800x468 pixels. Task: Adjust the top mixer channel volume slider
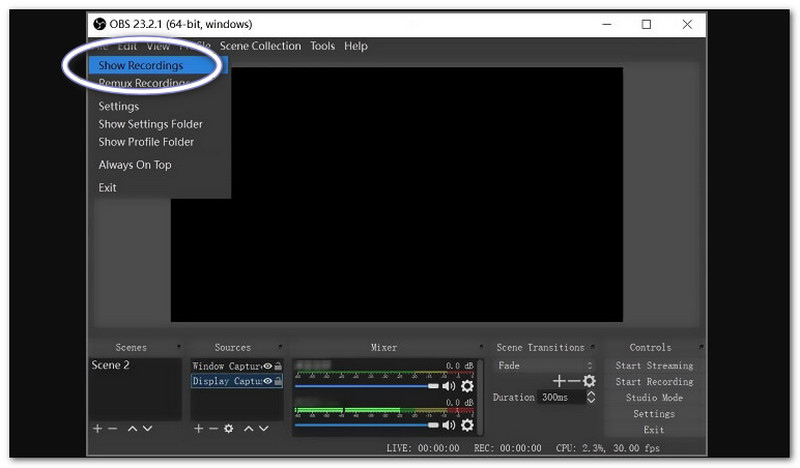coord(366,386)
